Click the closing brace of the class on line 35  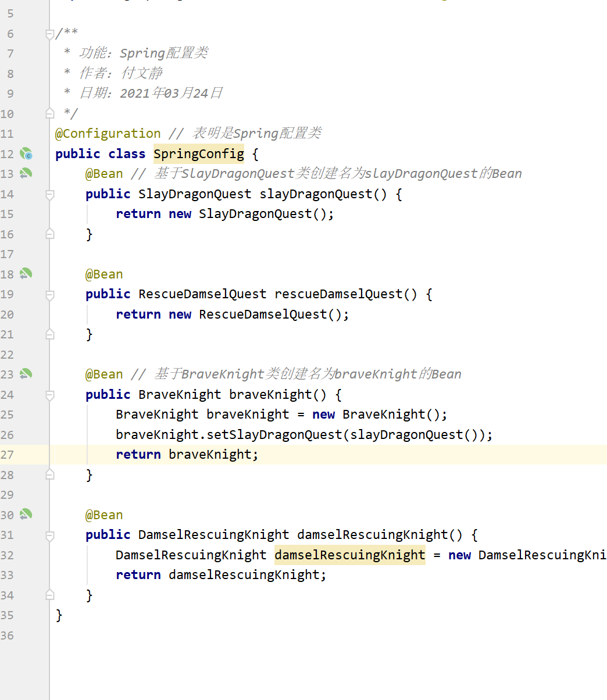coord(59,615)
